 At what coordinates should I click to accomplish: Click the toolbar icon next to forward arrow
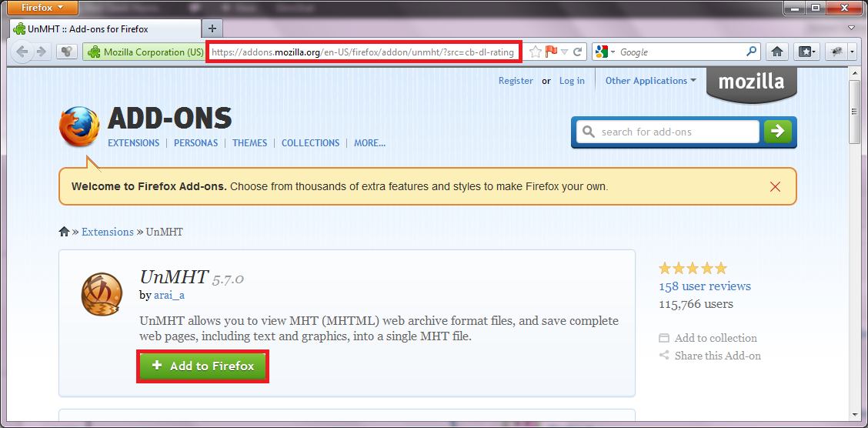[x=66, y=52]
